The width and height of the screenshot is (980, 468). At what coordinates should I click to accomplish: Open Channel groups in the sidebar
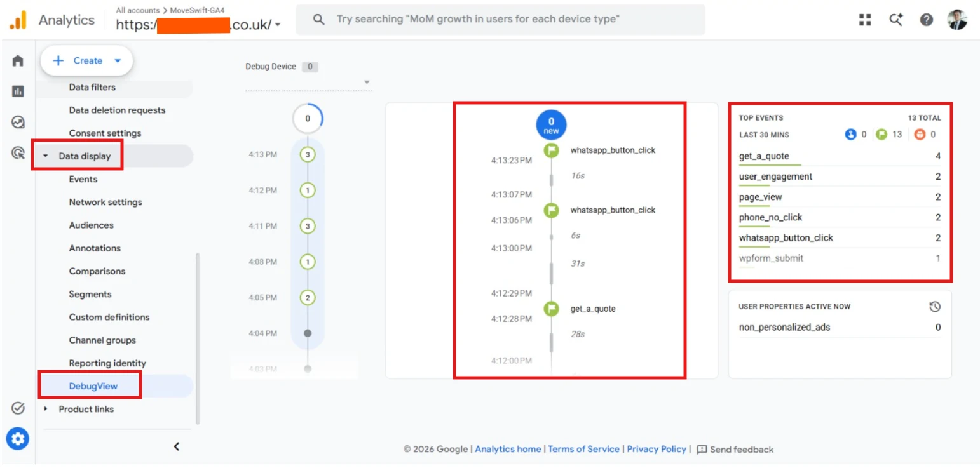(x=102, y=340)
